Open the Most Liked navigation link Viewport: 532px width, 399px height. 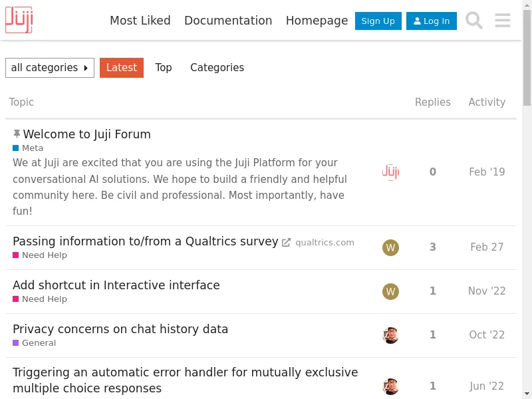[140, 21]
